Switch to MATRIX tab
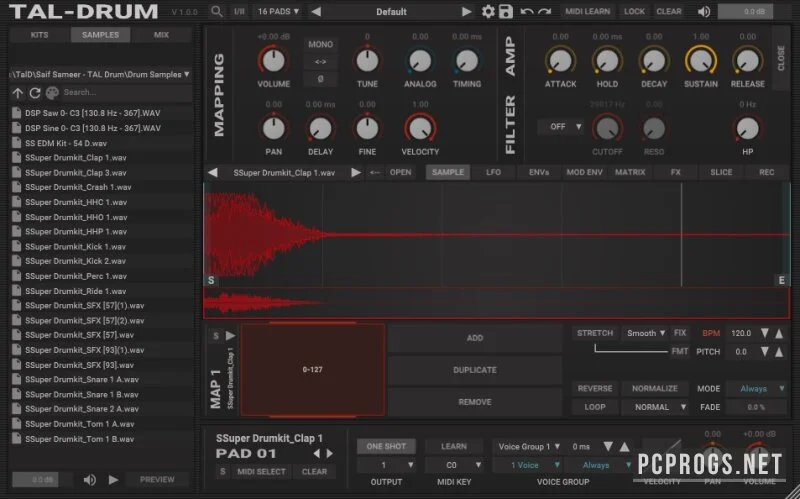The height and width of the screenshot is (499, 800). coord(630,172)
